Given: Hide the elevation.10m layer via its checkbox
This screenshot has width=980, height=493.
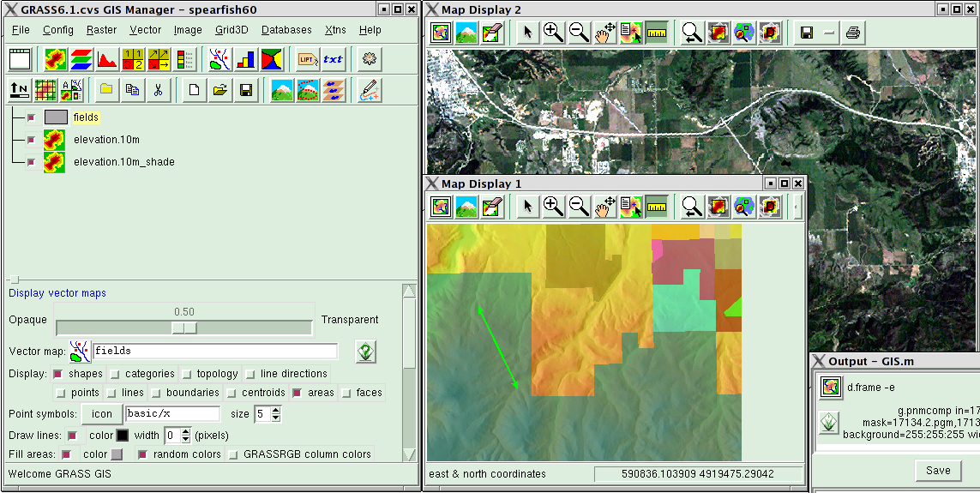Looking at the screenshot, I should point(31,140).
